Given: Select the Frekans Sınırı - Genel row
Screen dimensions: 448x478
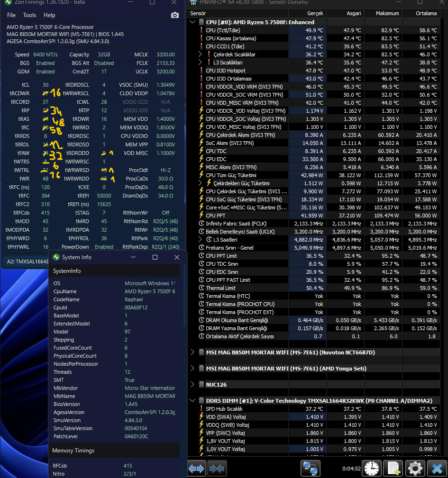Looking at the screenshot, I should [314, 248].
